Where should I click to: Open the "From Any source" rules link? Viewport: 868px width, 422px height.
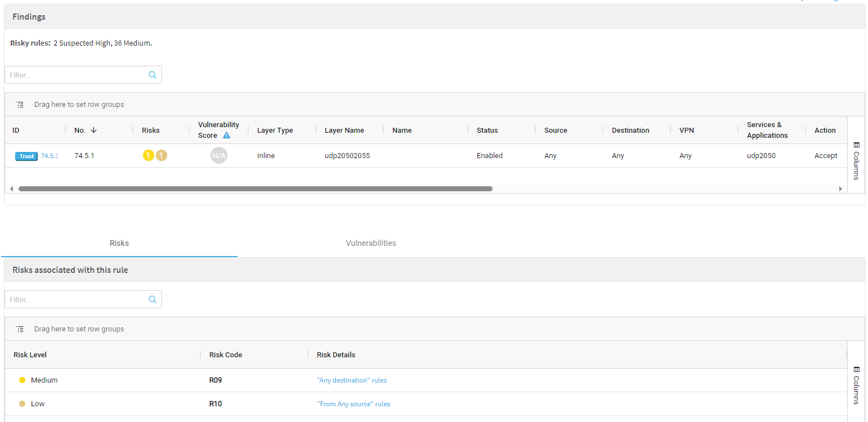(x=354, y=404)
